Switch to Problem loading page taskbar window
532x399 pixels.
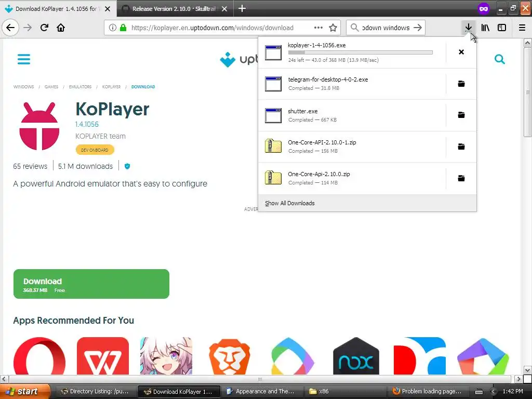[x=428, y=391]
